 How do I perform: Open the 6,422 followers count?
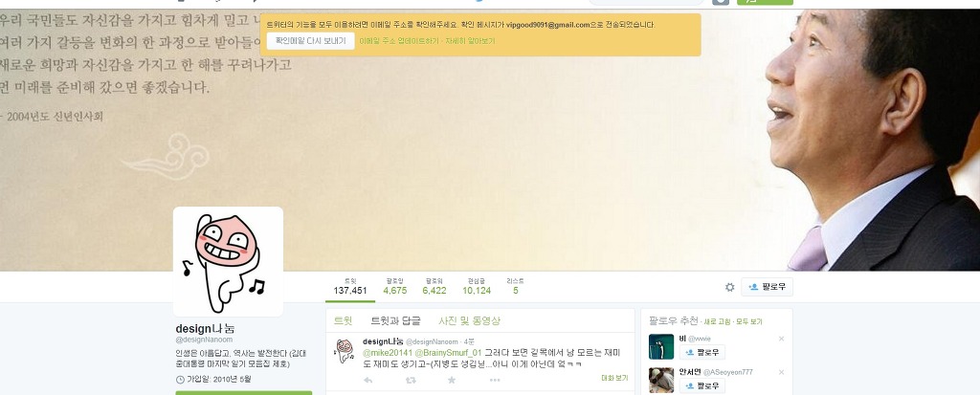coord(434,287)
